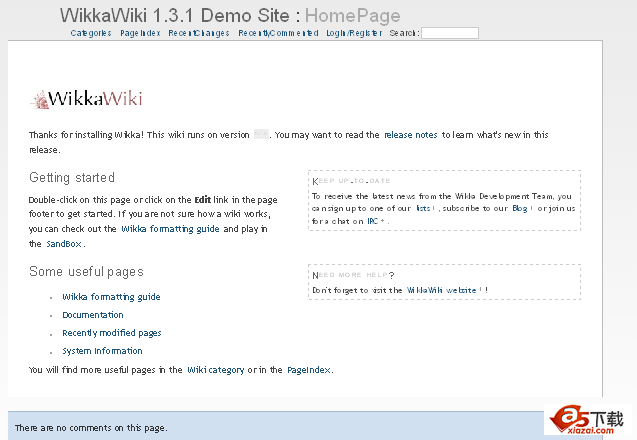The width and height of the screenshot is (637, 440).
Task: Open the release notes link
Action: [x=411, y=135]
